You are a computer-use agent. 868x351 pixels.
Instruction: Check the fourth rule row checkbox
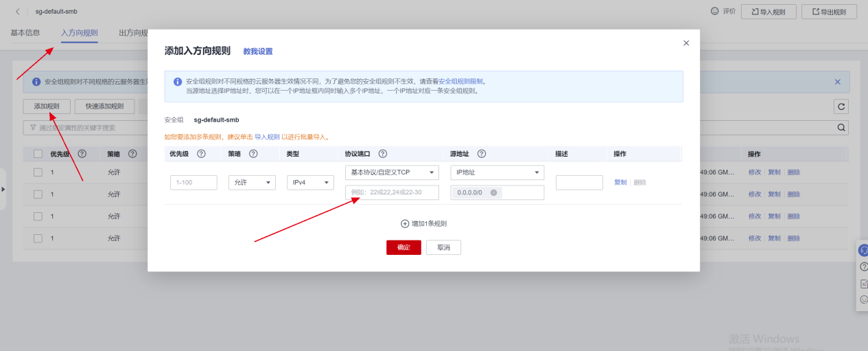(38, 238)
